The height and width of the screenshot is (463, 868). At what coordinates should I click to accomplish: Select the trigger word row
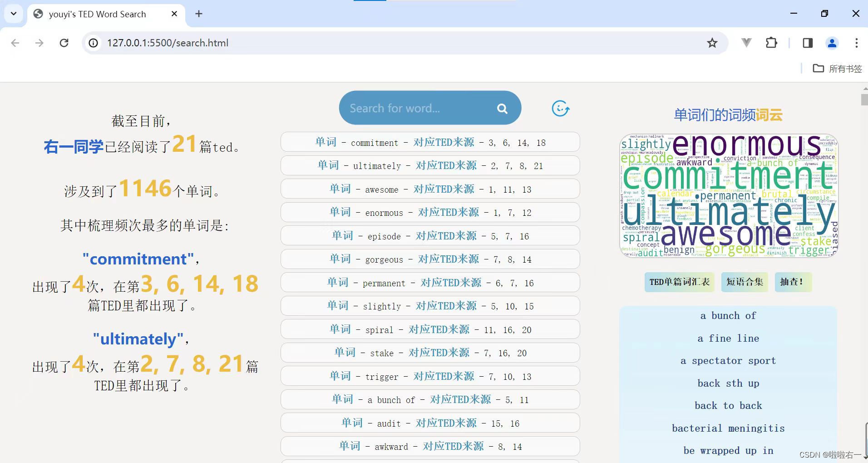pos(430,376)
